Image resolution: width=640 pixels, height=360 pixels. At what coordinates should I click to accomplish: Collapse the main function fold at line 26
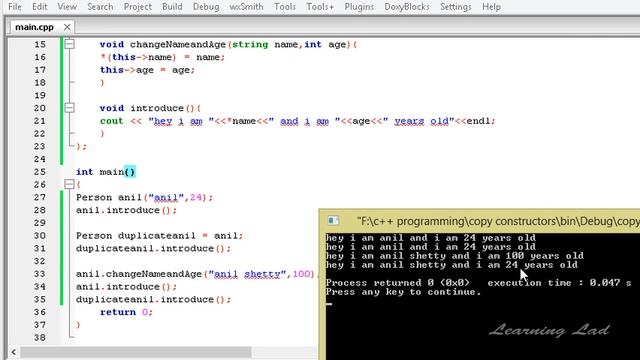[69, 184]
